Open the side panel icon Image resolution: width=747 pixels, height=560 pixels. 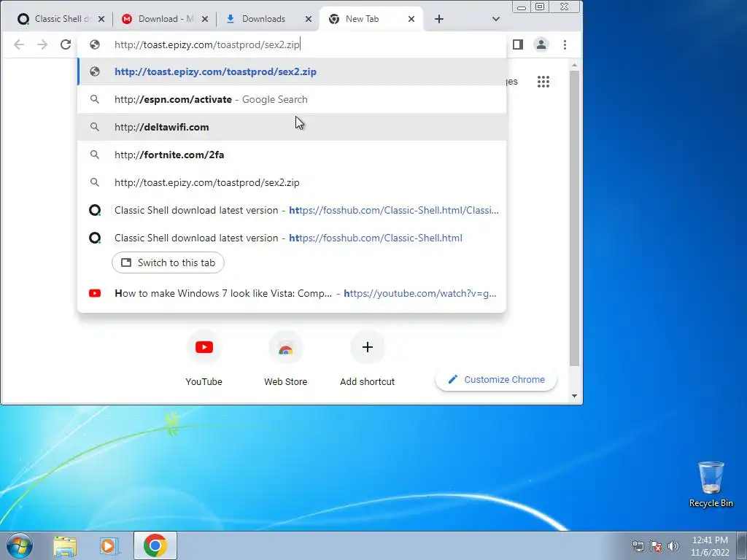pyautogui.click(x=518, y=44)
